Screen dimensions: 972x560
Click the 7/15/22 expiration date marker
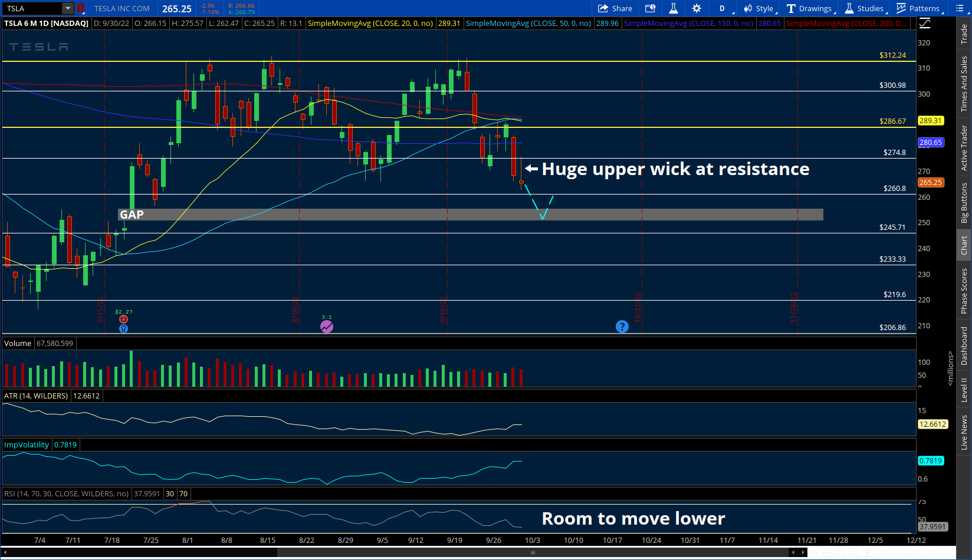[100, 309]
